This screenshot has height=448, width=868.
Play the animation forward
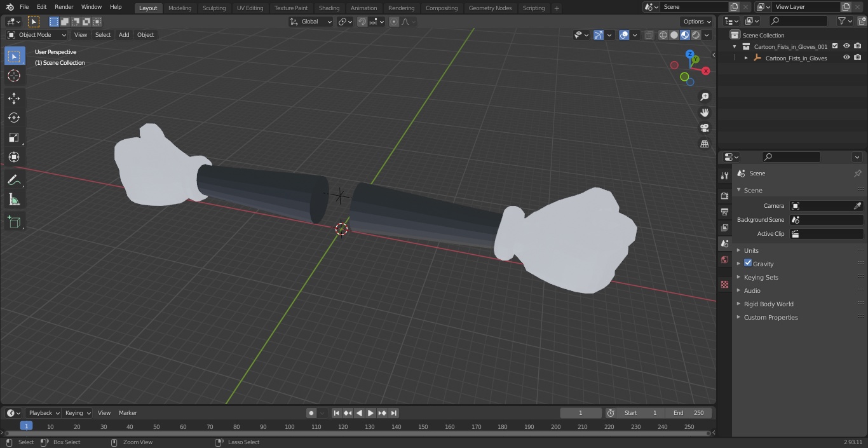[370, 413]
